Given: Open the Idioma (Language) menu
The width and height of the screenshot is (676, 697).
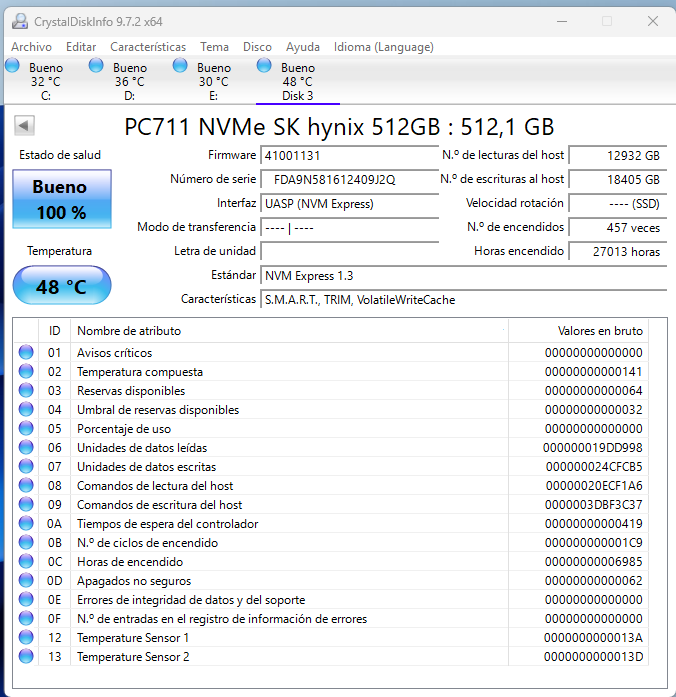Looking at the screenshot, I should click(384, 47).
